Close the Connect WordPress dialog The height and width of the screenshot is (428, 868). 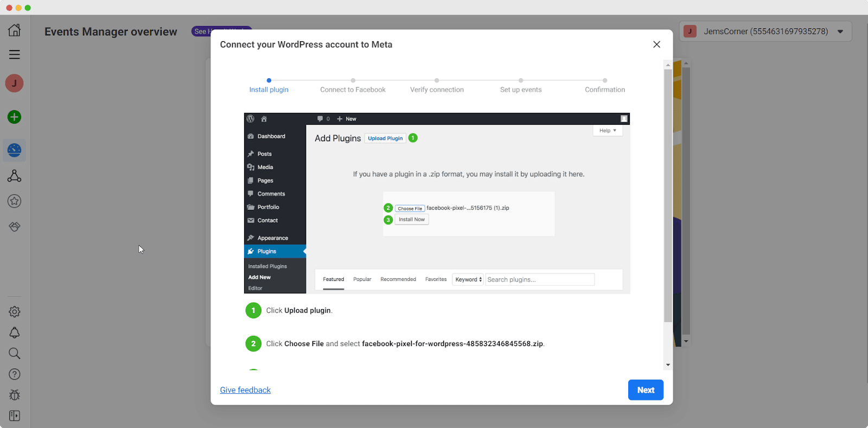click(x=656, y=44)
